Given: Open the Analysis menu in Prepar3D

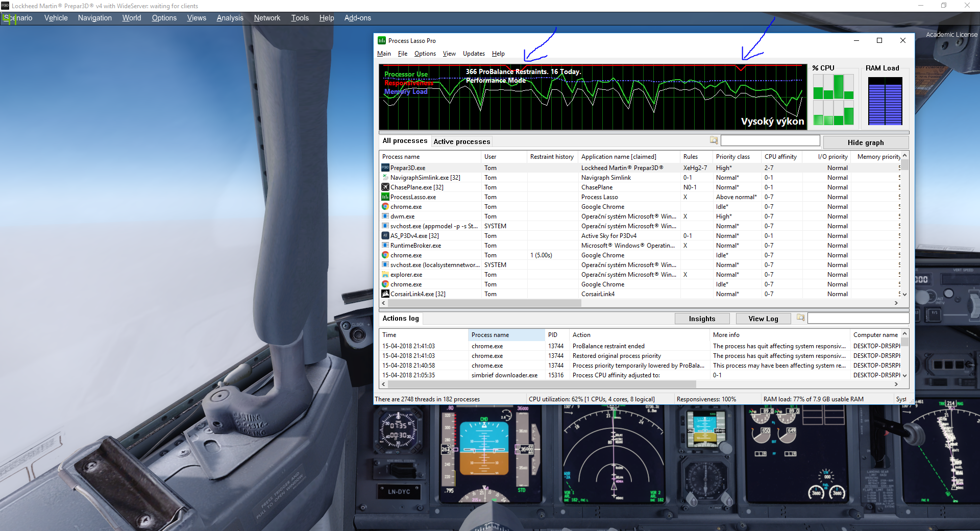Looking at the screenshot, I should click(230, 18).
